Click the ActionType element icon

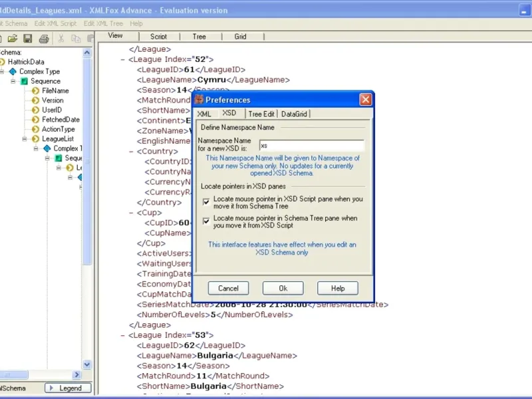click(x=36, y=129)
